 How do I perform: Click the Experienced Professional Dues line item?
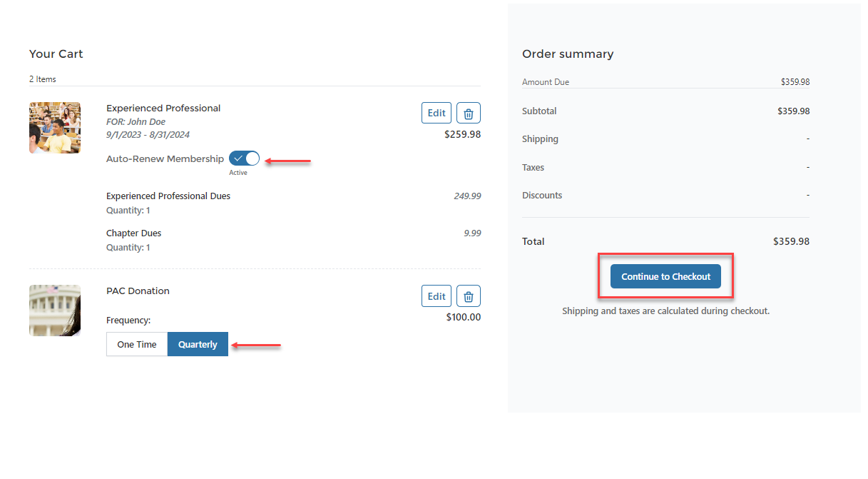pos(168,196)
